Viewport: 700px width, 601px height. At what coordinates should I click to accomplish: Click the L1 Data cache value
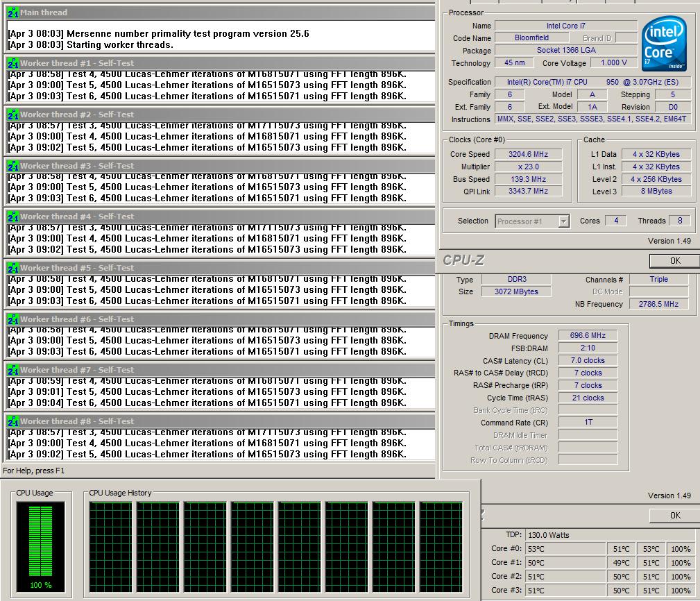point(656,154)
